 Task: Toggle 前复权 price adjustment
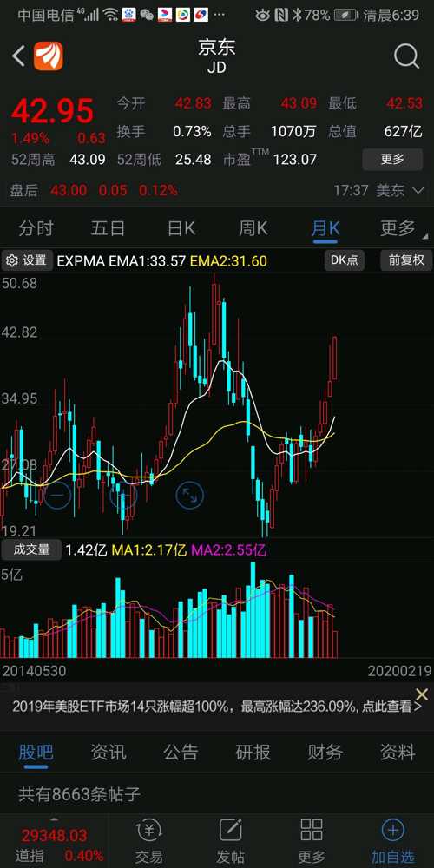point(407,260)
